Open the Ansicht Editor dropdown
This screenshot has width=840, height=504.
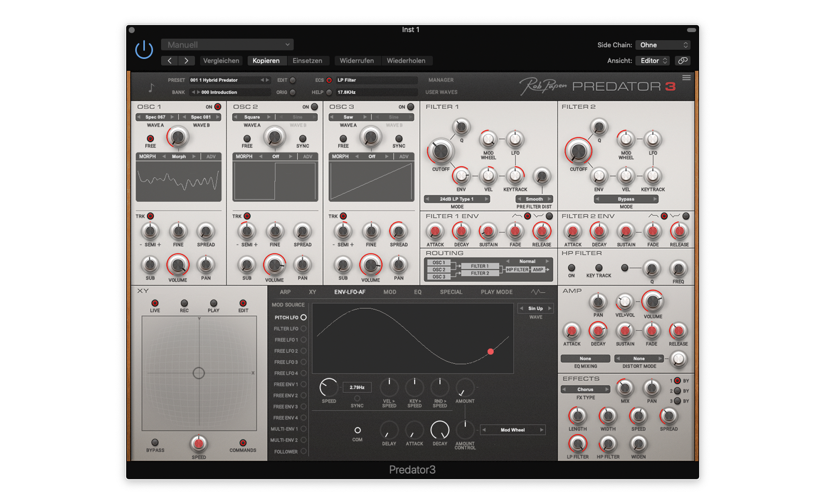[x=653, y=60]
